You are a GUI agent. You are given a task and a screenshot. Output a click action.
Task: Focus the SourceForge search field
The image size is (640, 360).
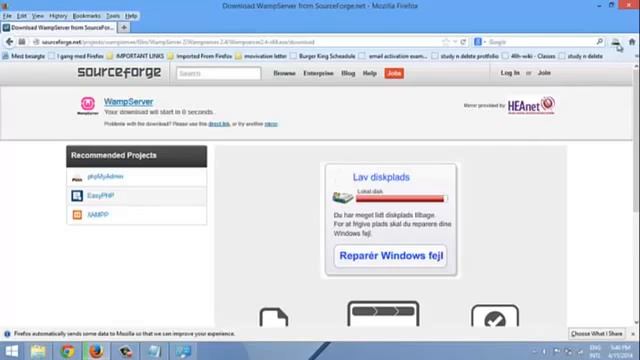tap(218, 73)
